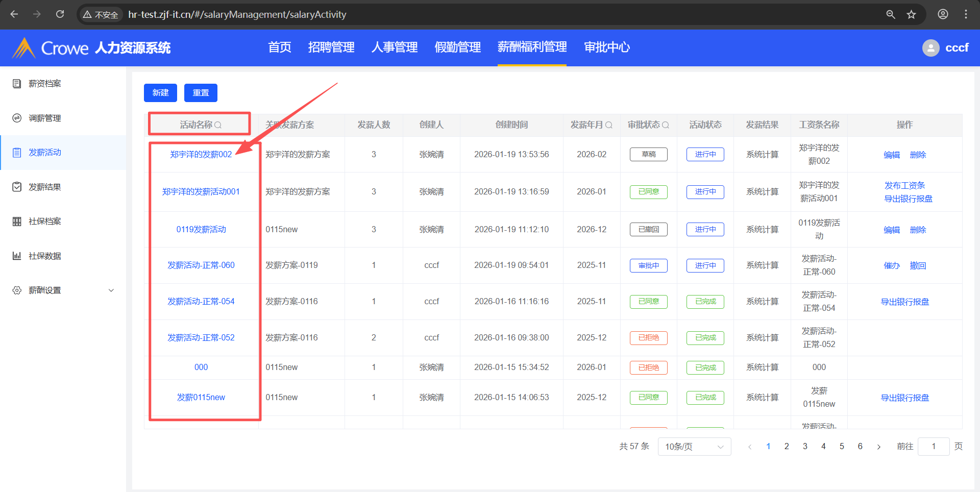Click the search icon beside 活动名称 header
The image size is (980, 492).
point(218,125)
